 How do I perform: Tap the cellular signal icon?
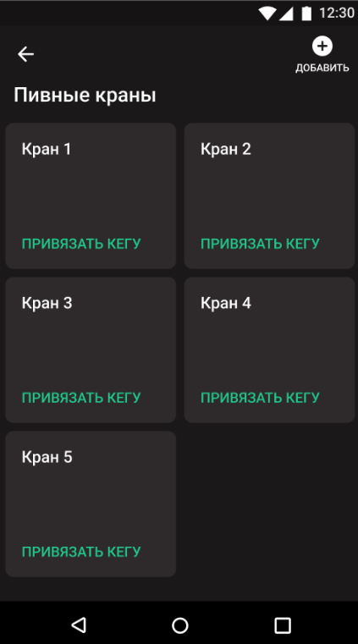tap(286, 14)
